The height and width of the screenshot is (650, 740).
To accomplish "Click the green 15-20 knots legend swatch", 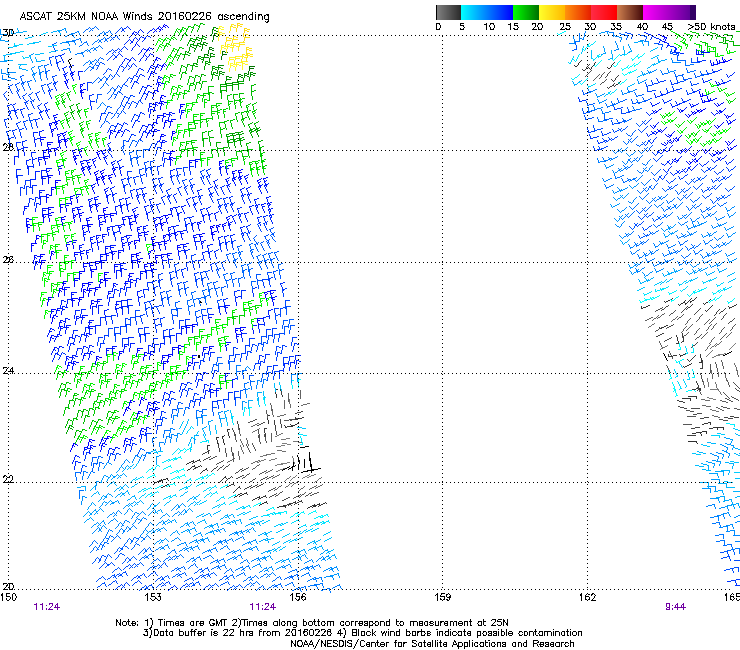I will coord(526,12).
